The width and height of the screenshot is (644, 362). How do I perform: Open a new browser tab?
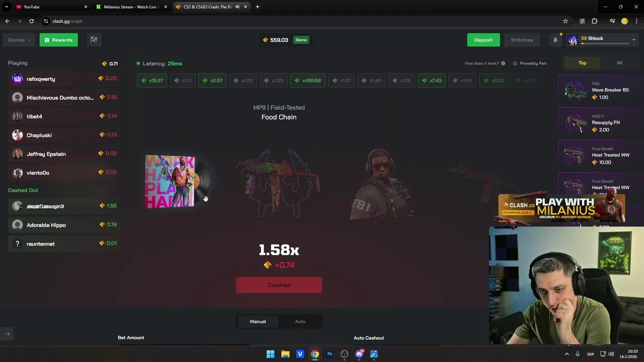point(257,7)
